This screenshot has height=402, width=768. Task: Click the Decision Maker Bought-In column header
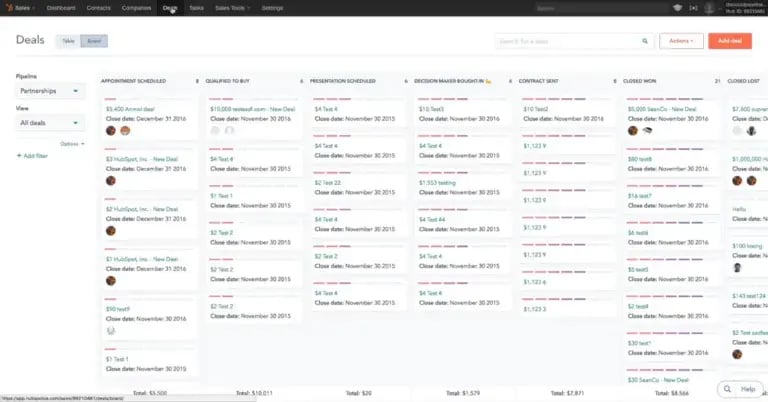pos(453,81)
